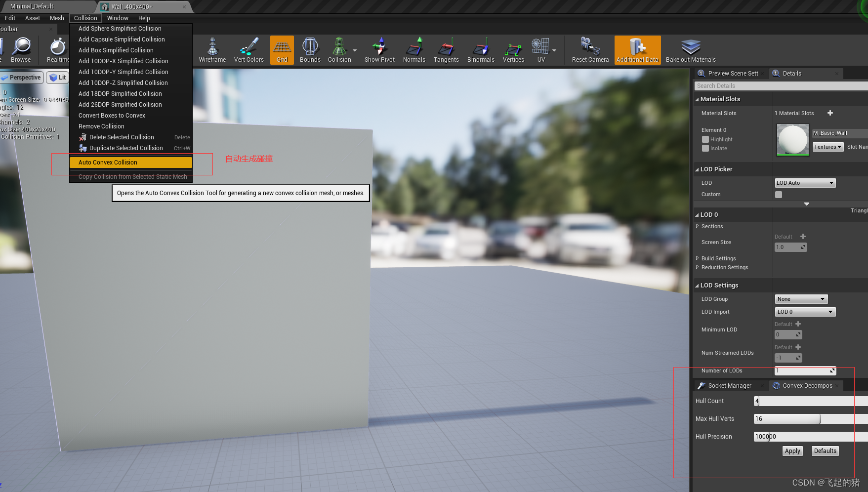The height and width of the screenshot is (492, 868).
Task: Collapse the LOD Settings category
Action: (x=697, y=286)
